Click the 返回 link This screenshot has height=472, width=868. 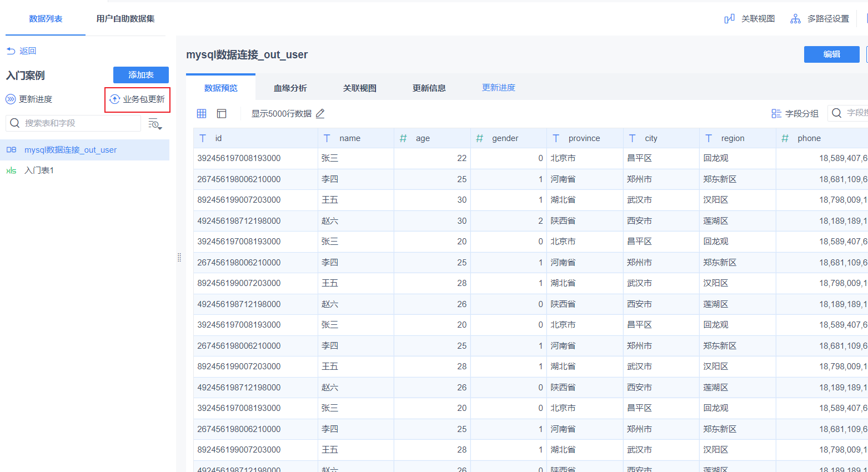click(28, 51)
